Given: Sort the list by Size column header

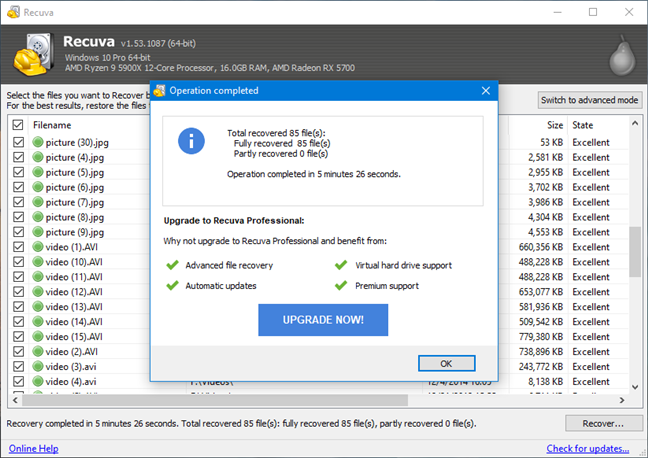Looking at the screenshot, I should click(x=554, y=125).
